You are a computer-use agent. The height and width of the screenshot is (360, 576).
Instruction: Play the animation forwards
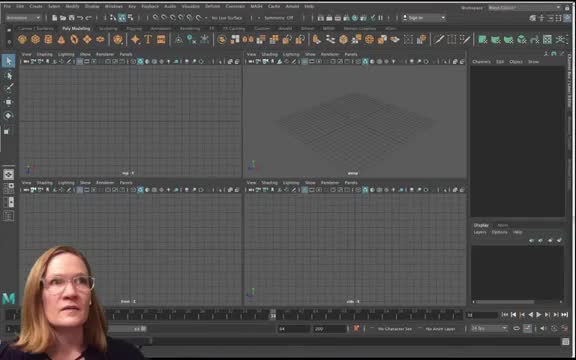coord(539,315)
